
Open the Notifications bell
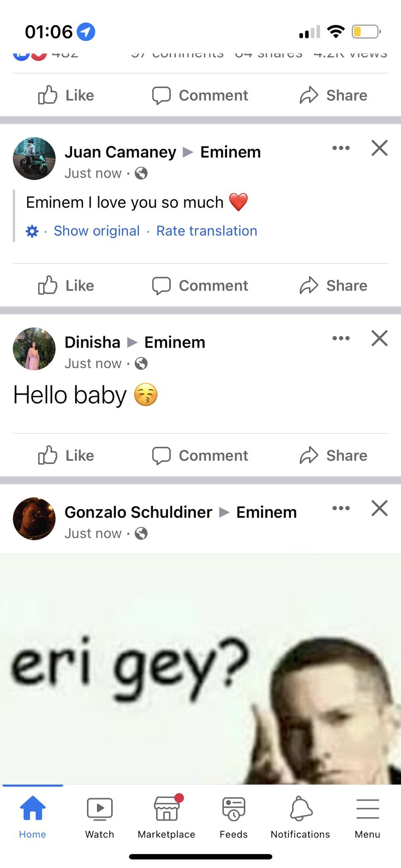(301, 817)
